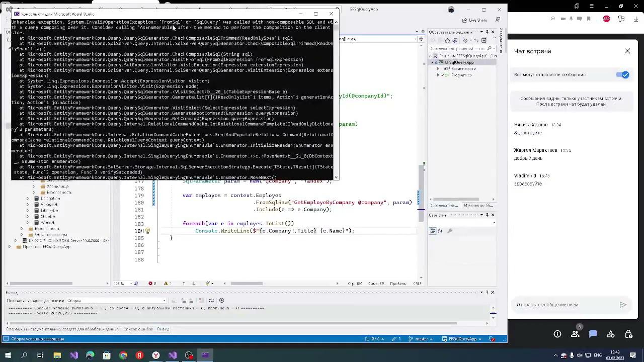Image resolution: width=644 pixels, height=362 pixels.
Task: Close the 'Чат встречи' chat panel
Action: point(627,51)
